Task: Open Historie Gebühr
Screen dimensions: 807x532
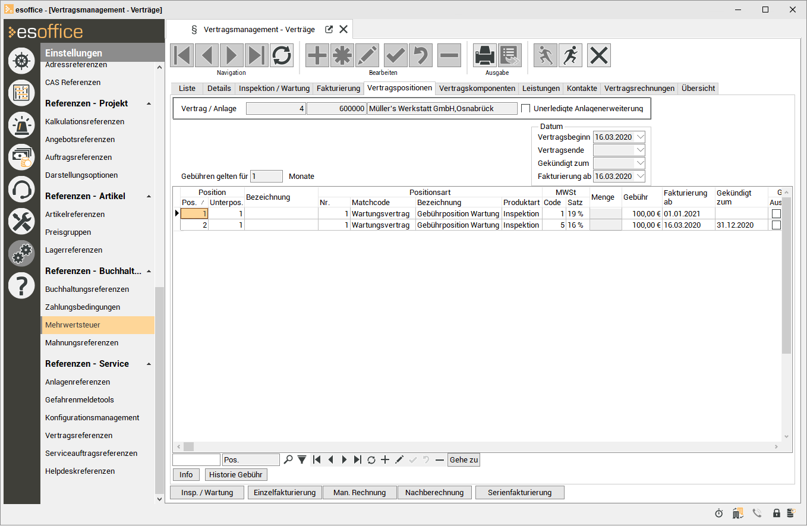Action: pyautogui.click(x=236, y=475)
